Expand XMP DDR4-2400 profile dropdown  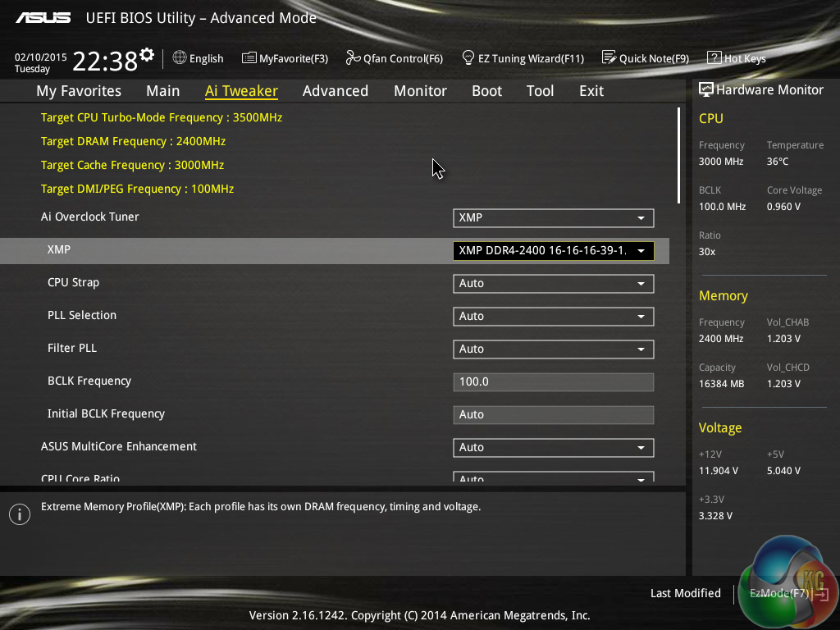coord(554,251)
